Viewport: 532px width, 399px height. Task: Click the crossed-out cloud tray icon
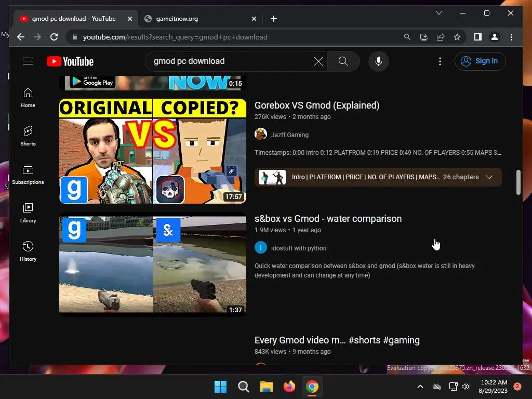coord(437,387)
